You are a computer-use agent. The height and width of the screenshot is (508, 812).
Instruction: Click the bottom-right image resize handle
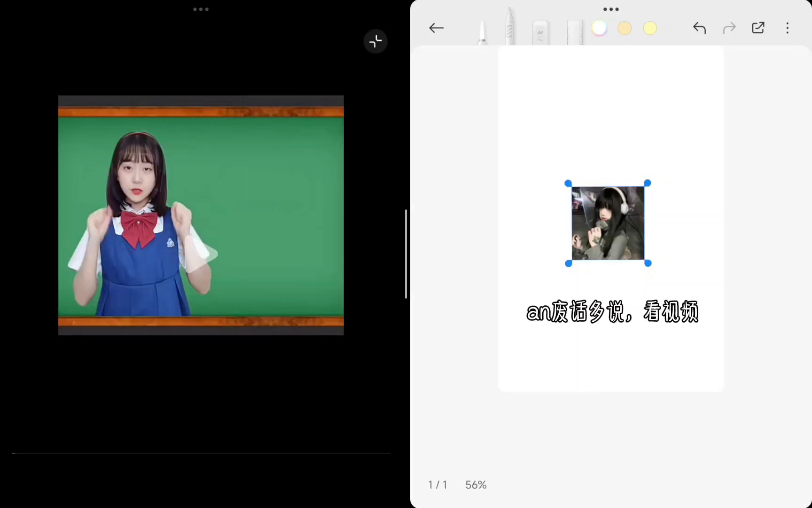click(648, 263)
